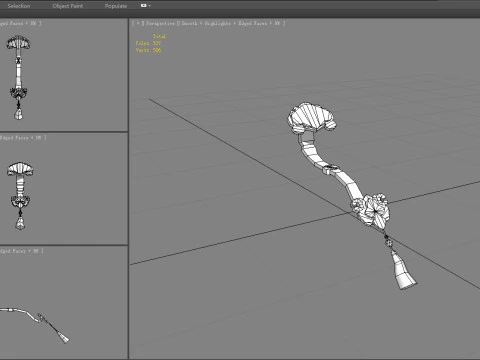Viewport: 480px width, 360px height.
Task: Expand the ribbon display options arrow
Action: coord(150,6)
